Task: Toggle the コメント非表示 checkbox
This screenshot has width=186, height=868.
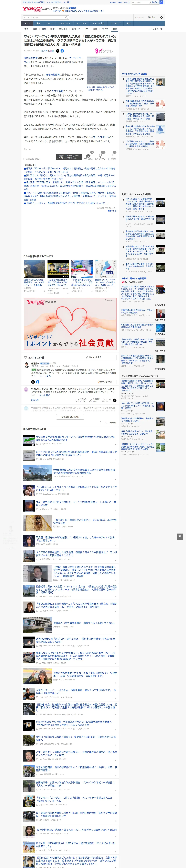Action: pos(102,423)
